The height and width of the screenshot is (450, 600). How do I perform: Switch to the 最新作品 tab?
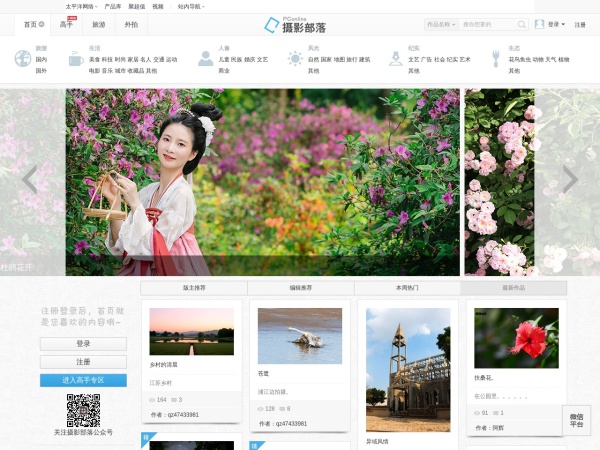(x=514, y=288)
